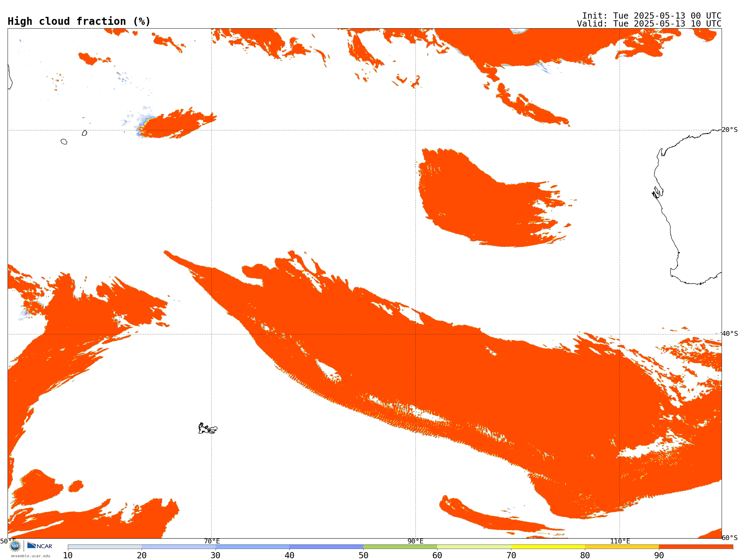Click the pale gray 10–20 colorbar segment
The height and width of the screenshot is (560, 744).
click(105, 547)
